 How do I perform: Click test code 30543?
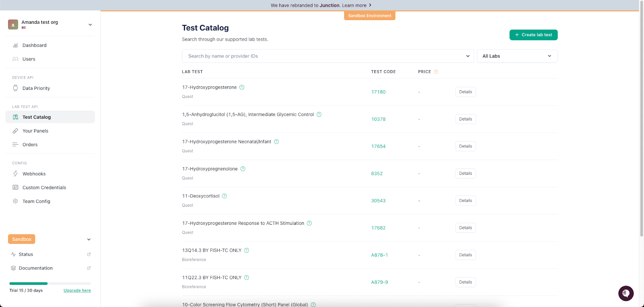378,201
